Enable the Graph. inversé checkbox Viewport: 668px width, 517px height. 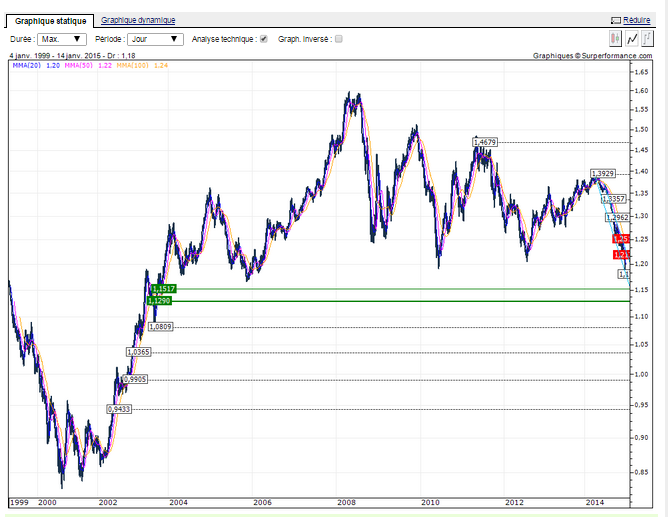338,39
